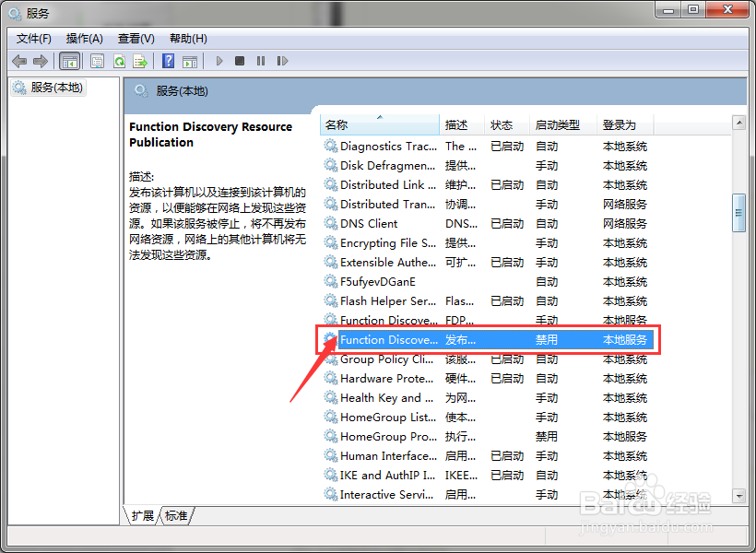Click the Health Key and ... gear icon
Image resolution: width=756 pixels, height=553 pixels.
coord(331,397)
